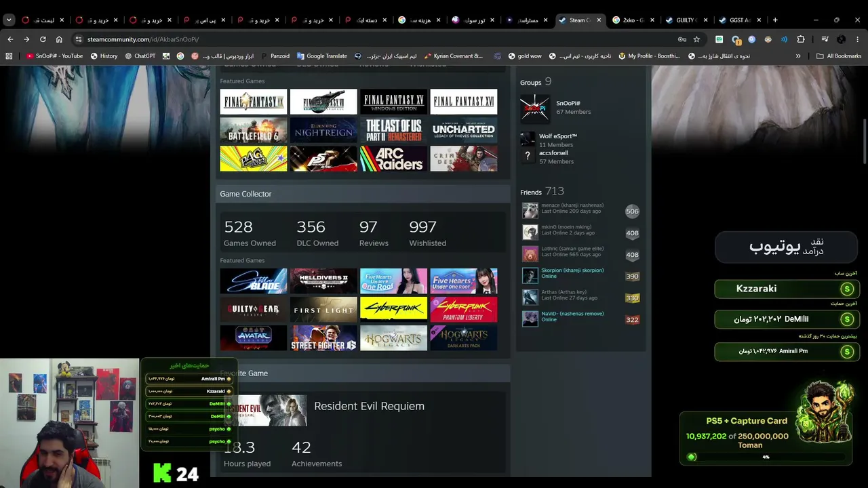Open the browser home page icon
Screen dimensions: 868x488
[x=59, y=39]
